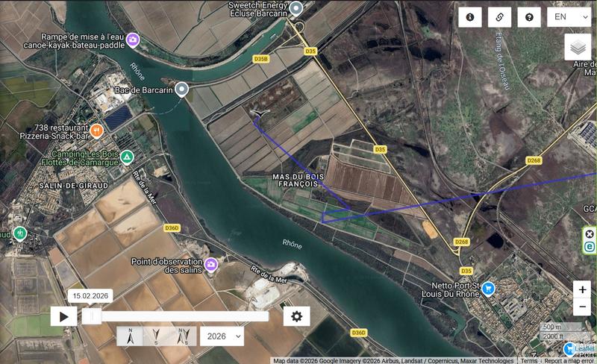Open the EN language dropdown
Screen dimensions: 597x364
[x=569, y=17]
